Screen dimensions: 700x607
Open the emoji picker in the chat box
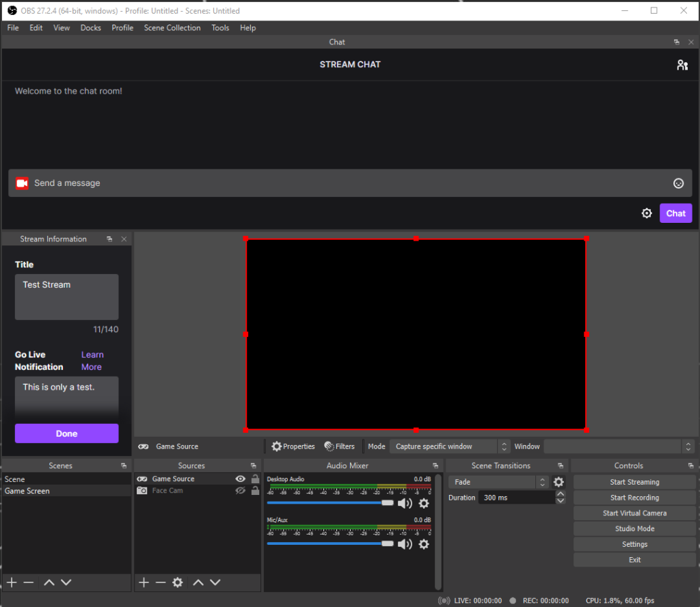[678, 183]
